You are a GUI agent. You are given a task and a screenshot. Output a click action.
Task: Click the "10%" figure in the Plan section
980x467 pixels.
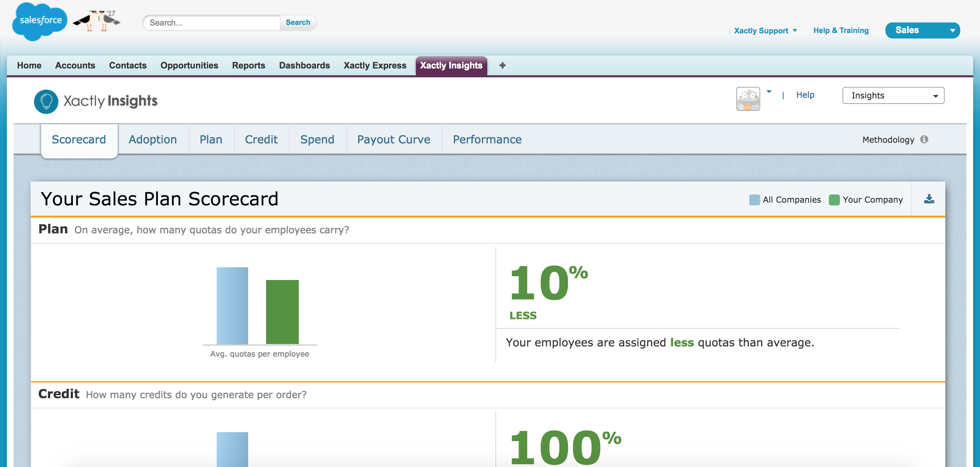548,282
